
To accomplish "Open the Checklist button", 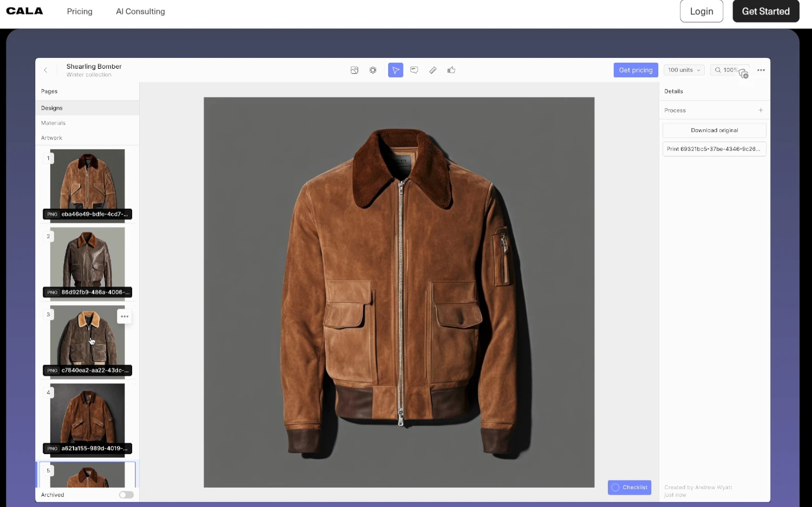I will tap(629, 488).
